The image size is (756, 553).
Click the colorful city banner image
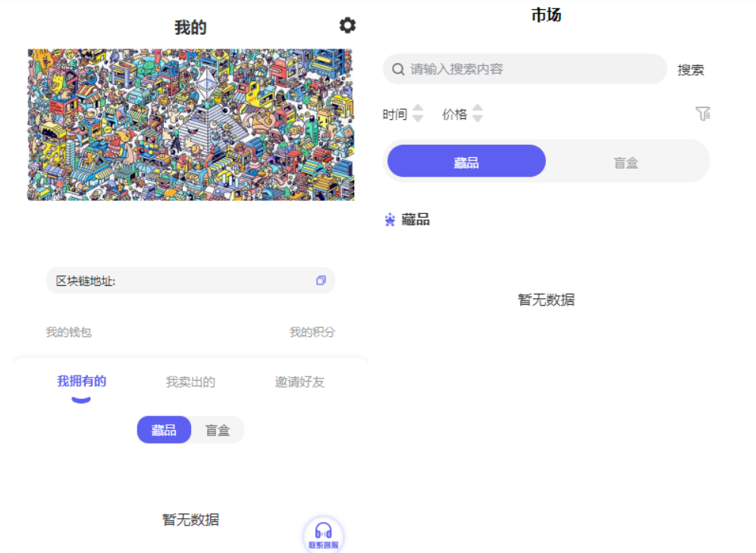pyautogui.click(x=190, y=124)
